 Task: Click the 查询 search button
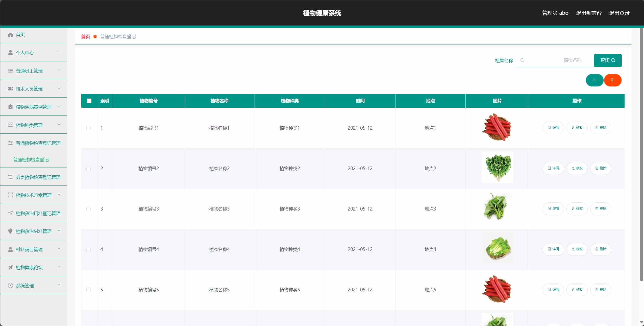[x=608, y=60]
